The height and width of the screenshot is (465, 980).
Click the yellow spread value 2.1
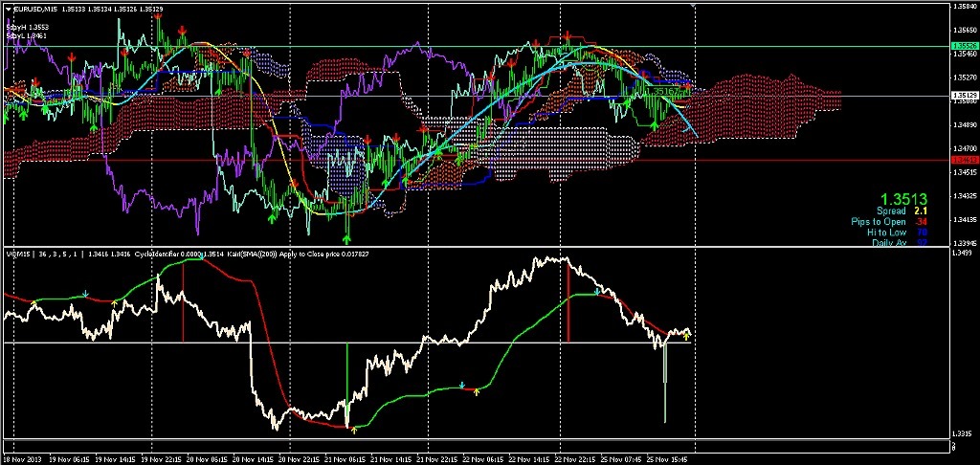point(920,211)
